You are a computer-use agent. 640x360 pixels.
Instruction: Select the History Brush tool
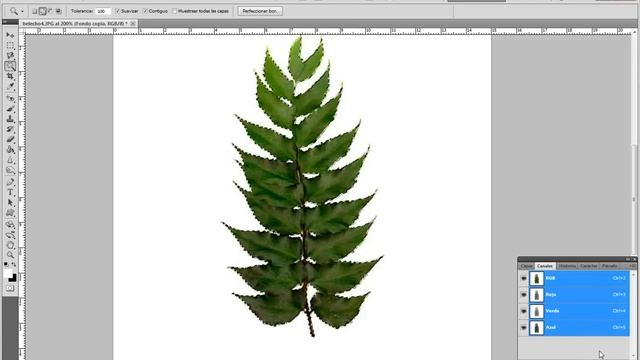point(10,129)
